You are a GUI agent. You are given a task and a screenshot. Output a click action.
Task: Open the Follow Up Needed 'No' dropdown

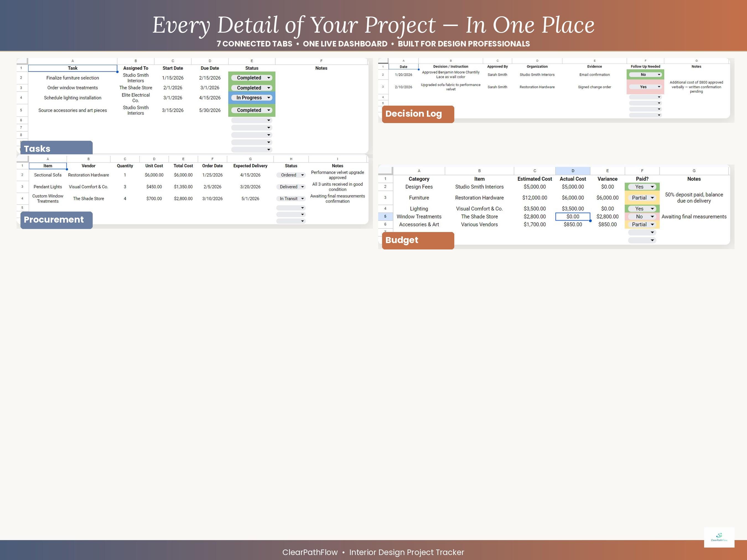(645, 75)
